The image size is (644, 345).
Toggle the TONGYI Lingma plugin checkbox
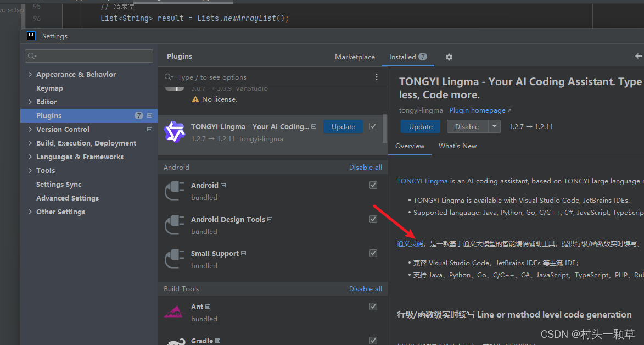pyautogui.click(x=373, y=127)
